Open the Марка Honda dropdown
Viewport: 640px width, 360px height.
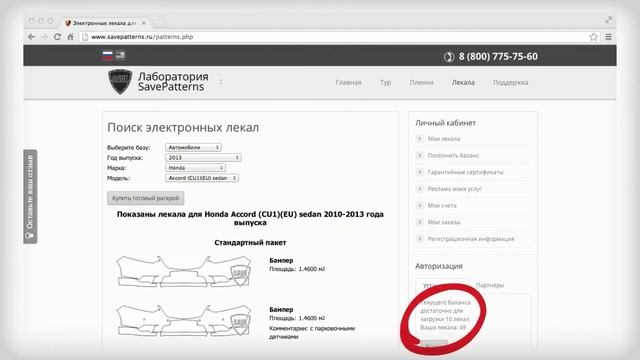coord(196,168)
